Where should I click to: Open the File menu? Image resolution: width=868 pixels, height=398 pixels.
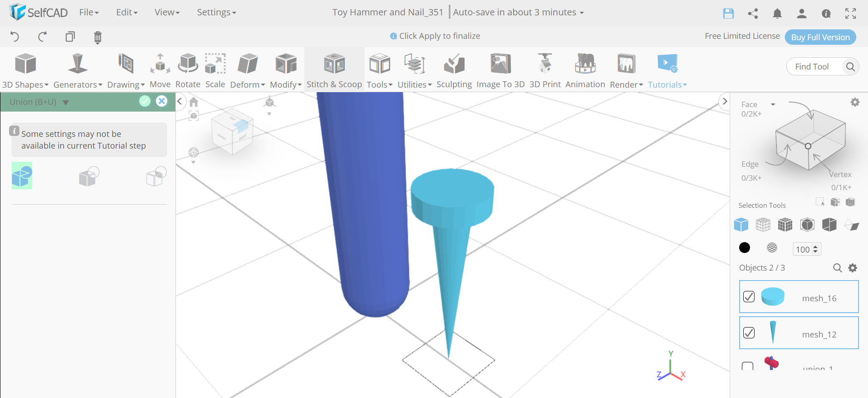tap(89, 12)
